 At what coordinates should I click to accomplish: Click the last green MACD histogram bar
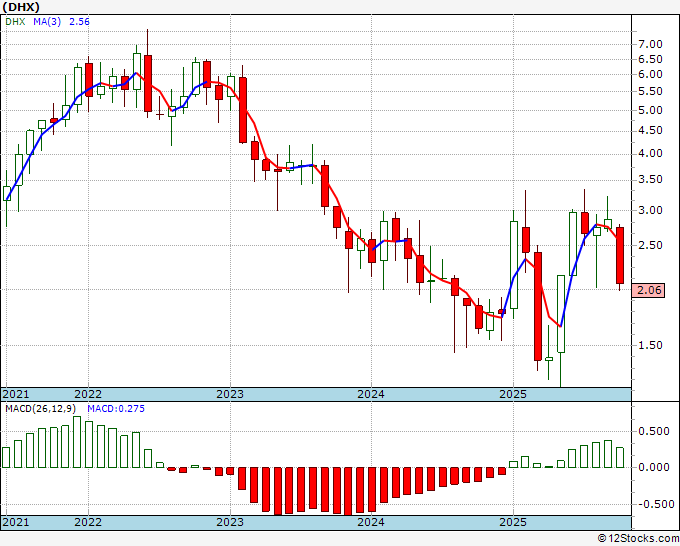[x=620, y=458]
